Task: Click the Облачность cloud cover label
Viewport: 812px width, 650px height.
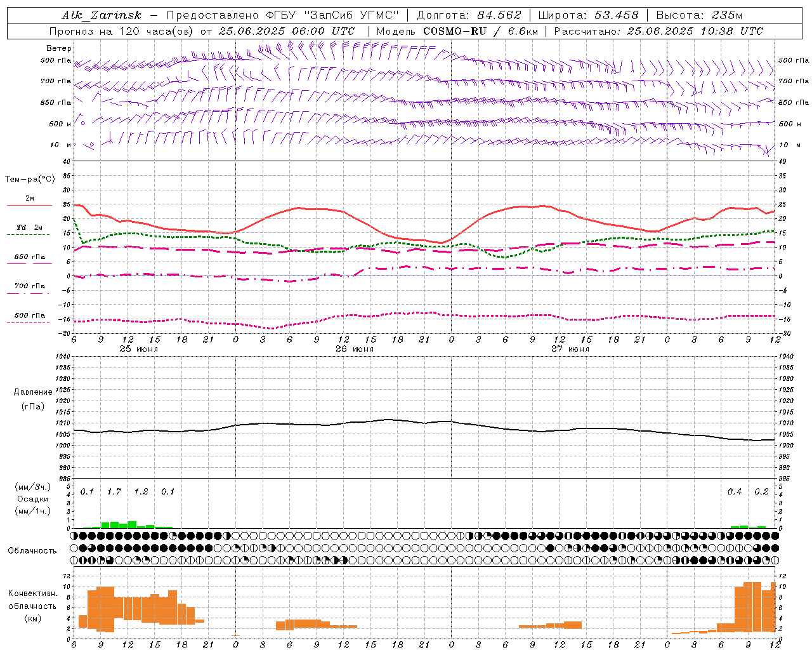Action: pos(32,550)
